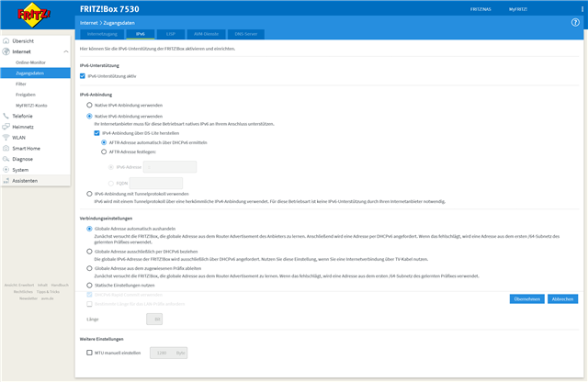Image resolution: width=588 pixels, height=382 pixels.
Task: Toggle LAN-Präfix length request checkbox
Action: pos(89,304)
